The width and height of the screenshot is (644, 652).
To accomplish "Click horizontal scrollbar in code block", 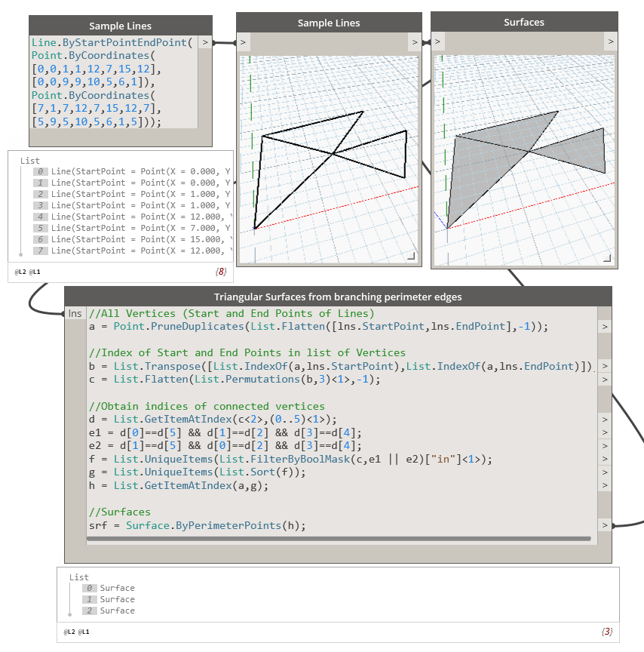I will pyautogui.click(x=339, y=539).
